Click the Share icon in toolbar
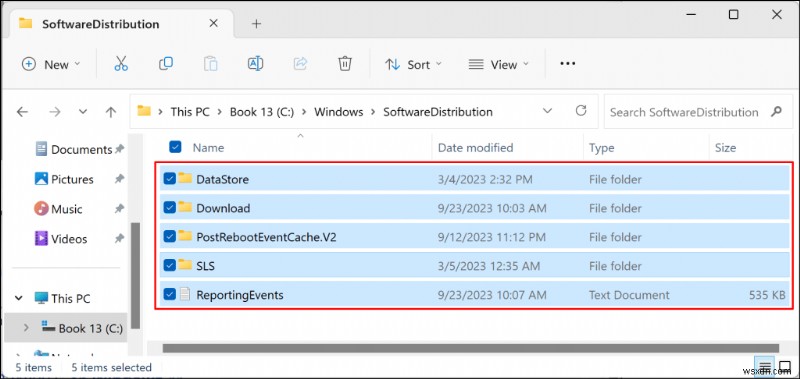This screenshot has width=800, height=379. [301, 64]
